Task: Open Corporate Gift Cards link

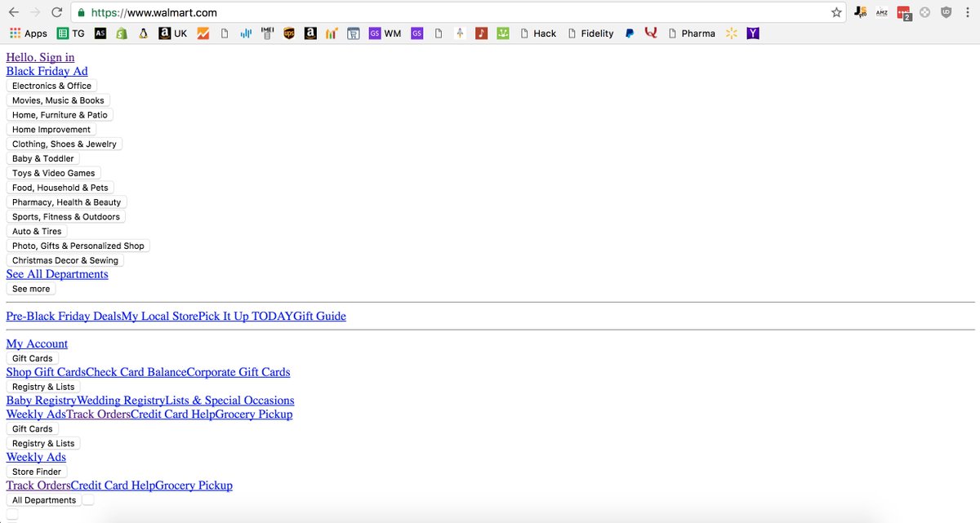Action: click(238, 372)
